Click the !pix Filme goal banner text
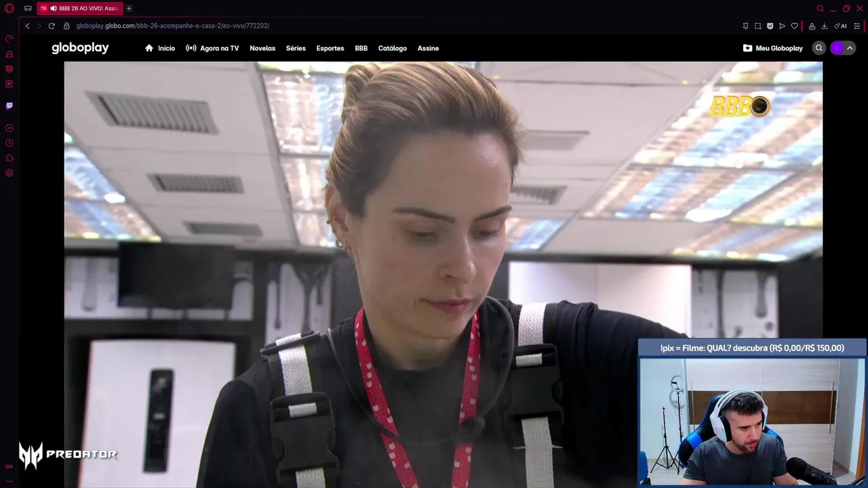868x488 pixels. (752, 348)
